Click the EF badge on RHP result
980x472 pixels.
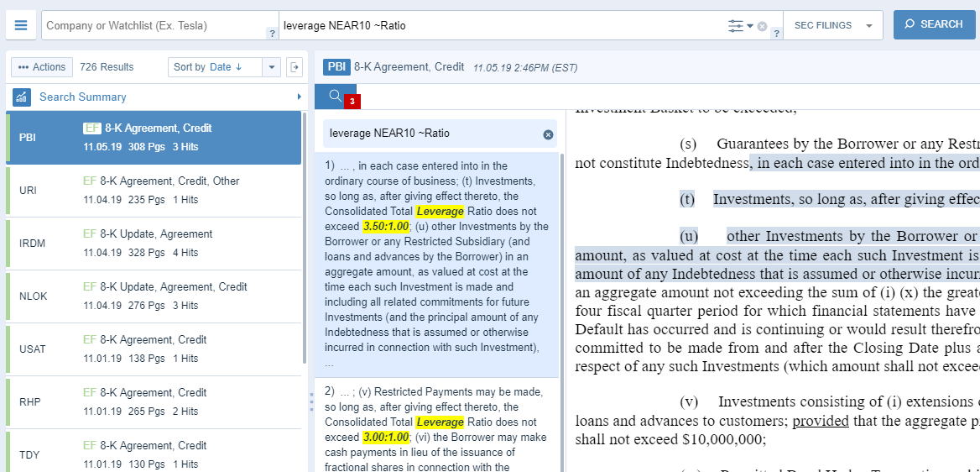pyautogui.click(x=90, y=393)
